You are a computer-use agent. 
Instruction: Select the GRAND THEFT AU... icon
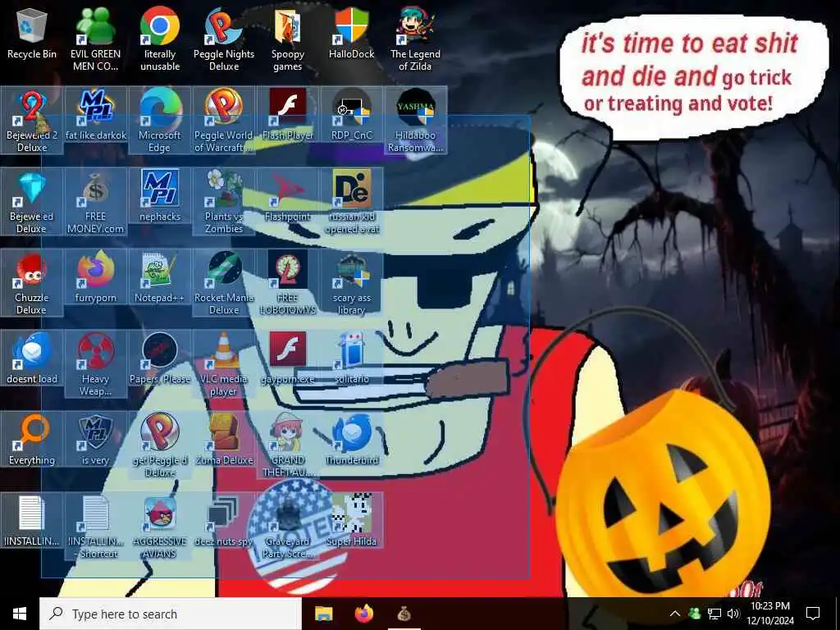(288, 445)
